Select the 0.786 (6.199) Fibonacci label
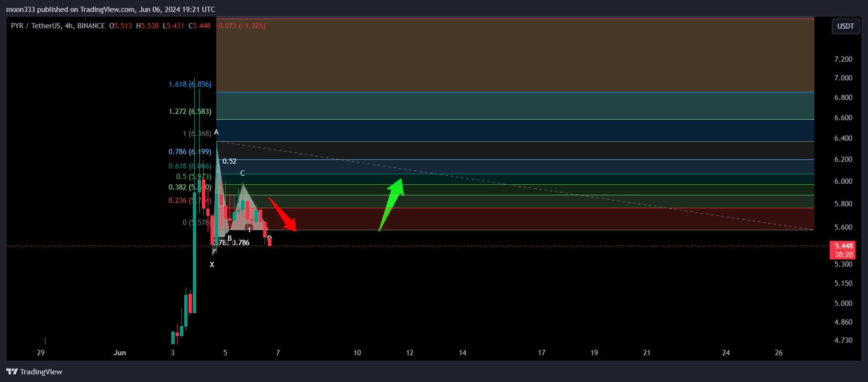The height and width of the screenshot is (382, 868). click(x=190, y=152)
